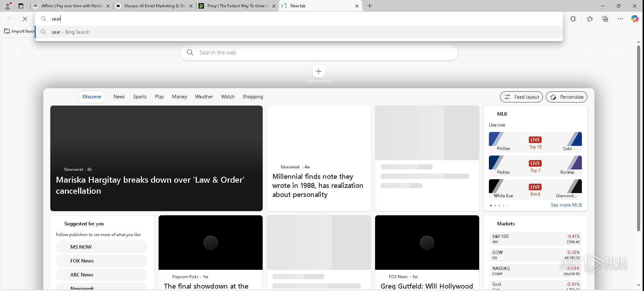644x291 pixels.
Task: Open the NASDAQ market row
Action: [535, 271]
